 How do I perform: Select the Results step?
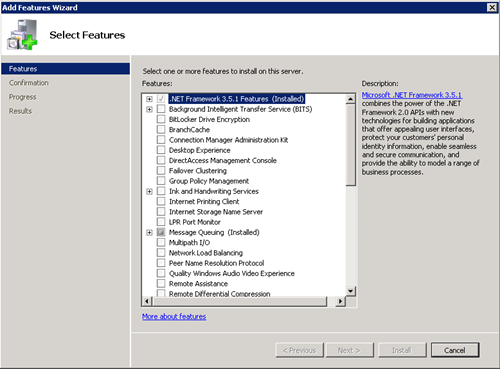coord(20,111)
